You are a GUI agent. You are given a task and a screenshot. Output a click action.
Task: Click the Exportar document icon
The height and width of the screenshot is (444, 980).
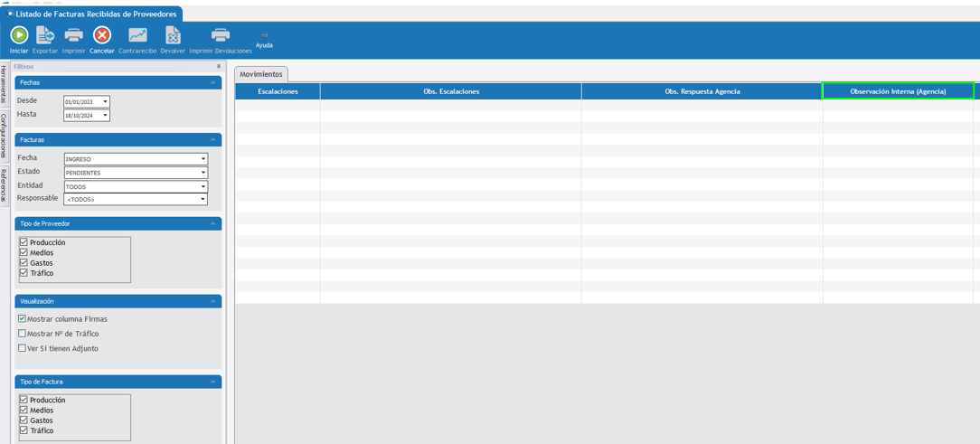tap(44, 35)
